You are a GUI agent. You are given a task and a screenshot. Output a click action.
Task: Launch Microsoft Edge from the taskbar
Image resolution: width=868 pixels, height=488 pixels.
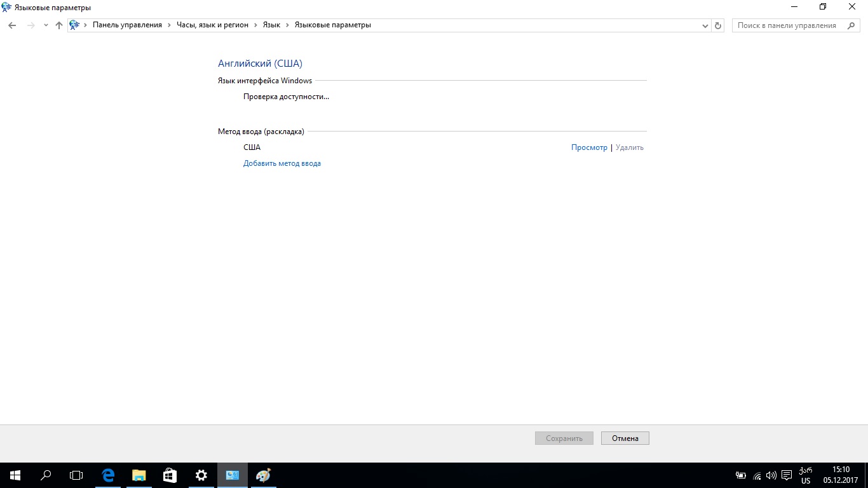108,475
